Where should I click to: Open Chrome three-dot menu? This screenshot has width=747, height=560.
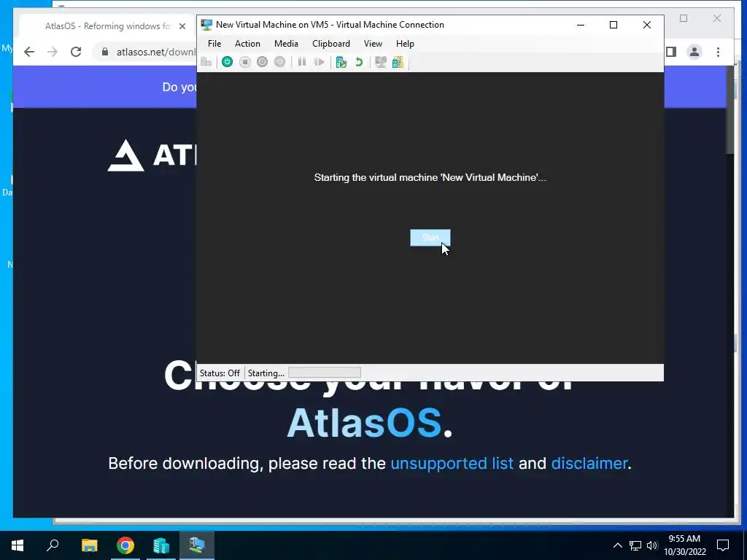click(718, 52)
